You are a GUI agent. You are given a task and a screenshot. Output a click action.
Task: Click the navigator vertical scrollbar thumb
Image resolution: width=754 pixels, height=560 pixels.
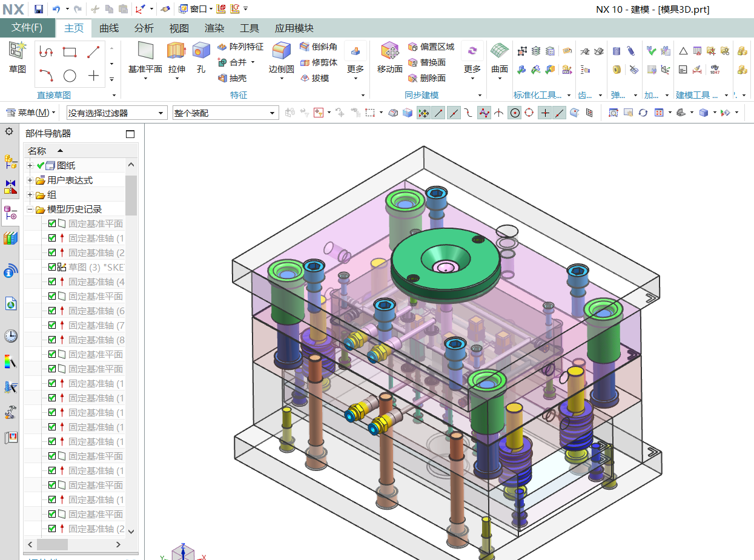(131, 195)
